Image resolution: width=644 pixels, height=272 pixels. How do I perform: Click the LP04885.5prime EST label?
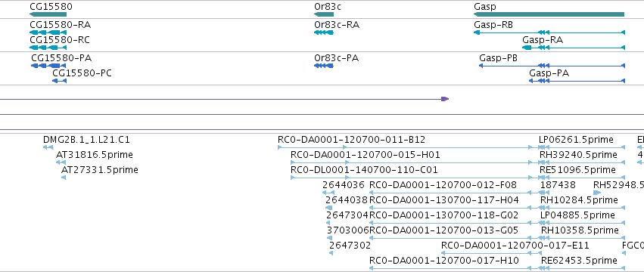(577, 215)
